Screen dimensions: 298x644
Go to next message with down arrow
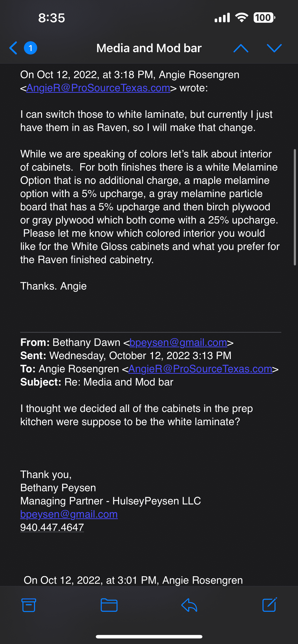click(274, 48)
